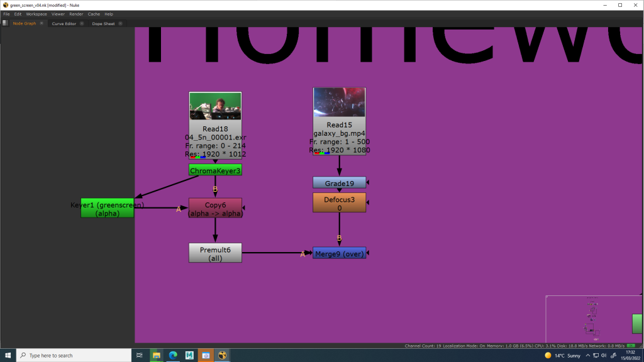Screen dimensions: 644x362
Task: Open the weather widget showing 14°C Sunny
Action: [563, 356]
